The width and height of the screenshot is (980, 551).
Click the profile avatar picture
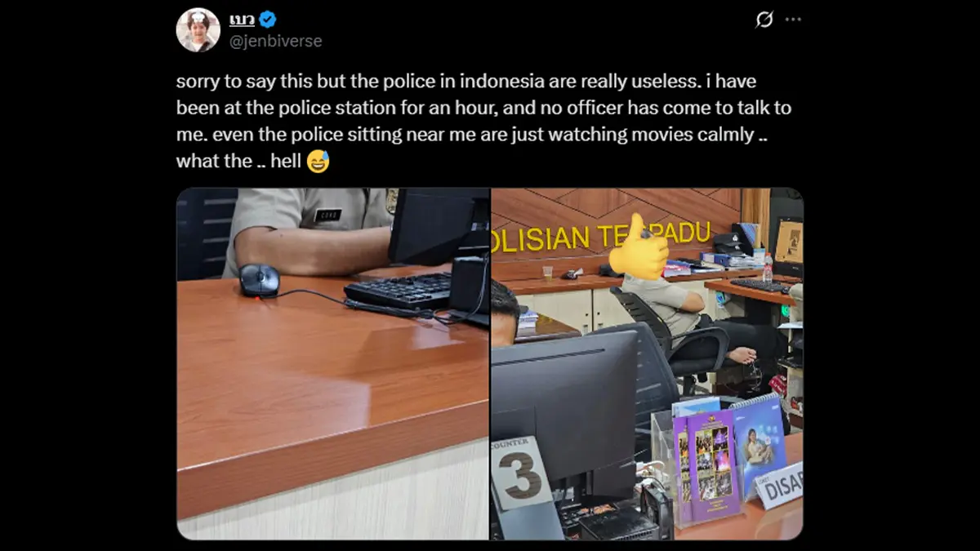click(x=198, y=30)
